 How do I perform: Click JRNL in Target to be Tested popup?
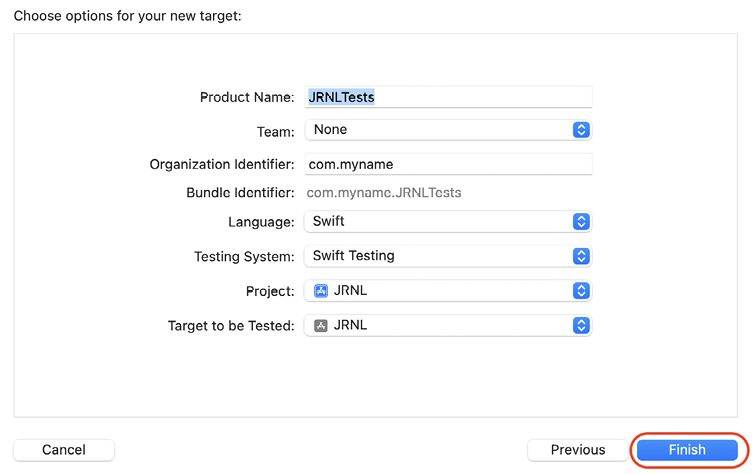[351, 325]
